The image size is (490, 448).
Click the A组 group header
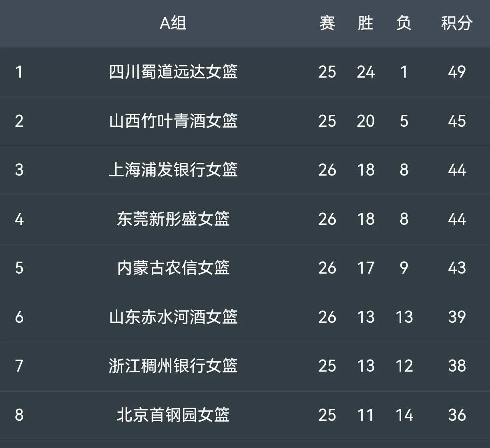click(x=173, y=23)
